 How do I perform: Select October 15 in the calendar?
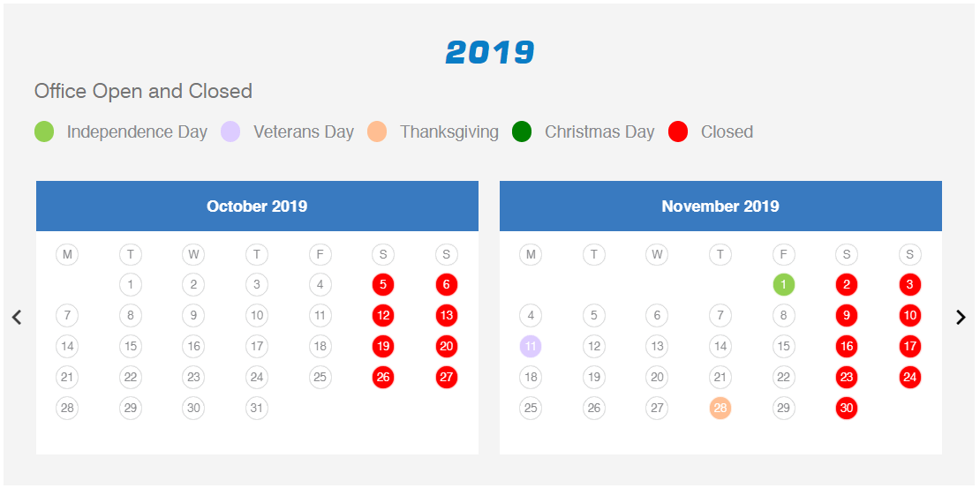click(x=130, y=346)
